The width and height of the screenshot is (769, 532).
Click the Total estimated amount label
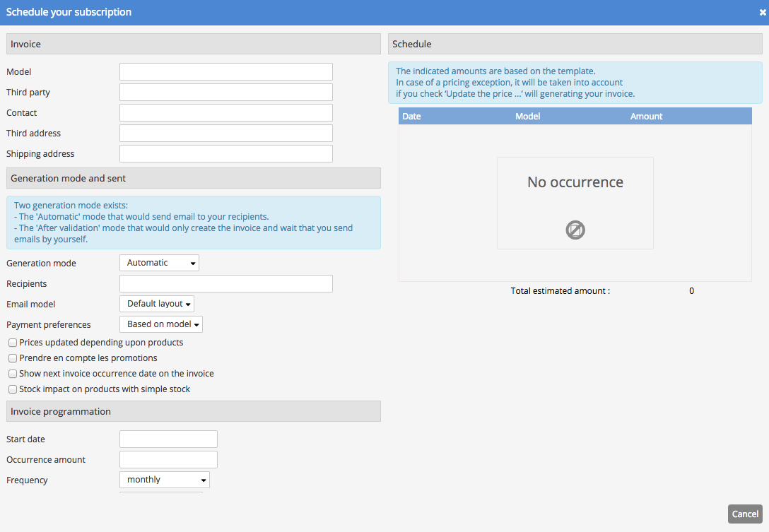(x=560, y=291)
